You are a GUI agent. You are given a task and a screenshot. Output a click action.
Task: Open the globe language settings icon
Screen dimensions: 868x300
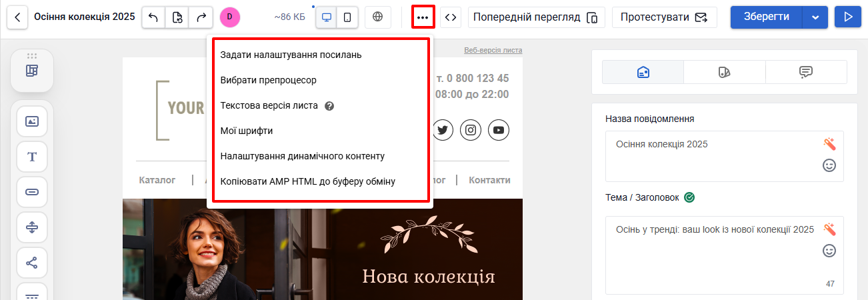(378, 17)
